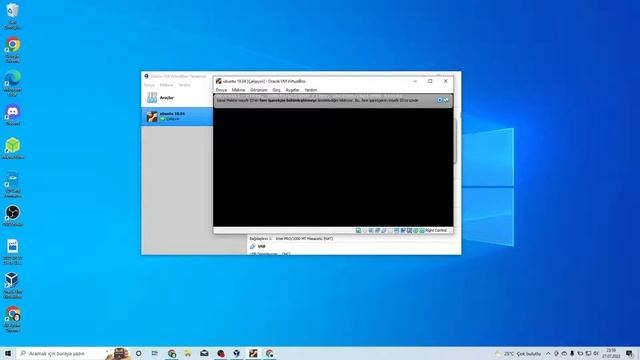Select OBS Studio desktop shortcut
The height and width of the screenshot is (360, 640).
pos(13,216)
